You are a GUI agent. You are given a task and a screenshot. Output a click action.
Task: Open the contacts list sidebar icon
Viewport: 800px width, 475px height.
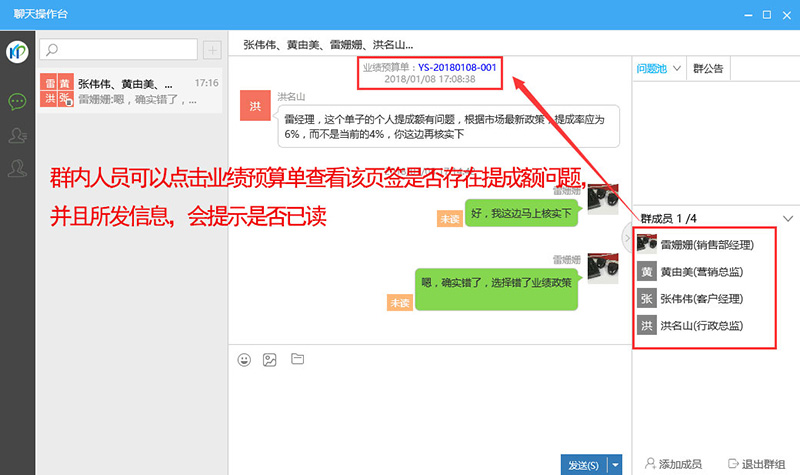[17, 135]
